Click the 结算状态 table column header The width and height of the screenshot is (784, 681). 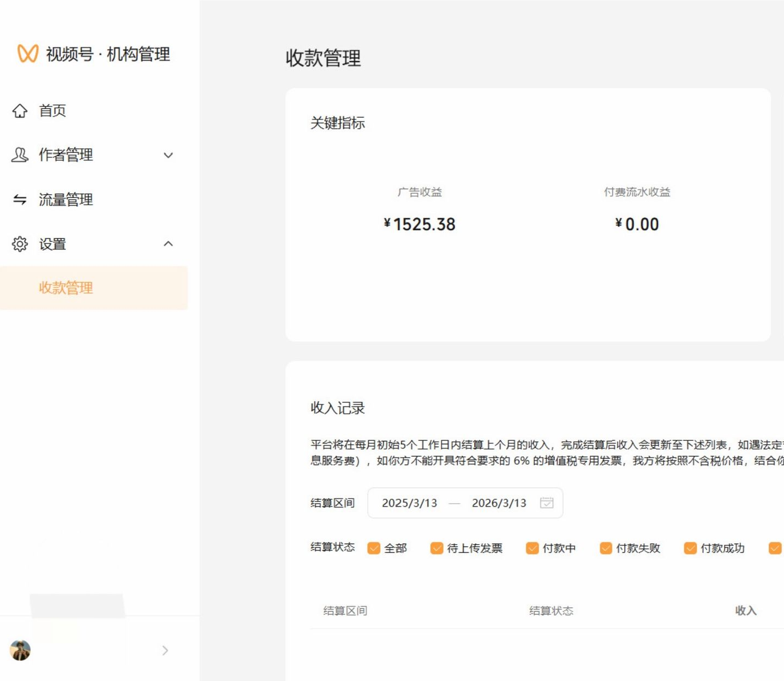coord(551,611)
